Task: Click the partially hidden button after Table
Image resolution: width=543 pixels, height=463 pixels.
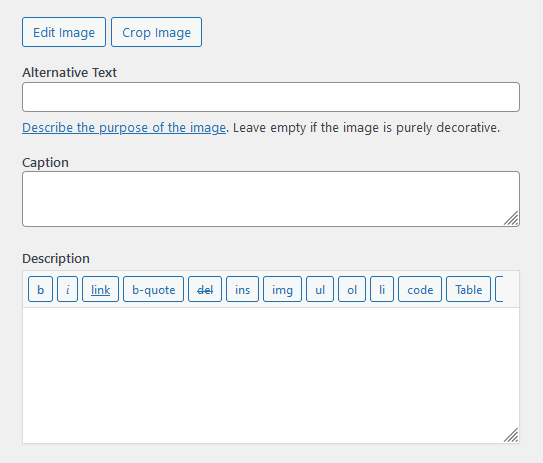Action: tap(499, 289)
